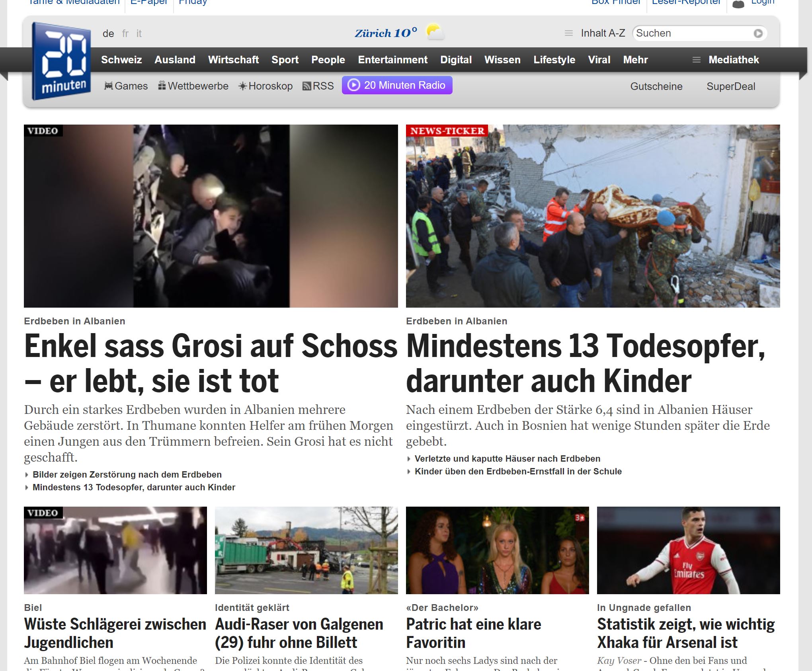Screen dimensions: 812x671
Task: Click the Games icon link
Action: (108, 86)
